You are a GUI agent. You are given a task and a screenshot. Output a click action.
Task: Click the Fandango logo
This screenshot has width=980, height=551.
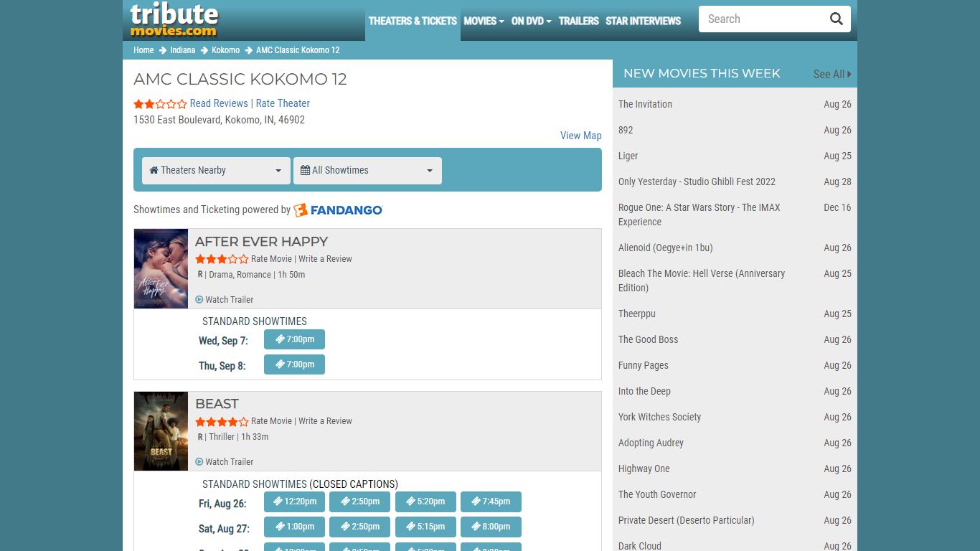point(338,209)
